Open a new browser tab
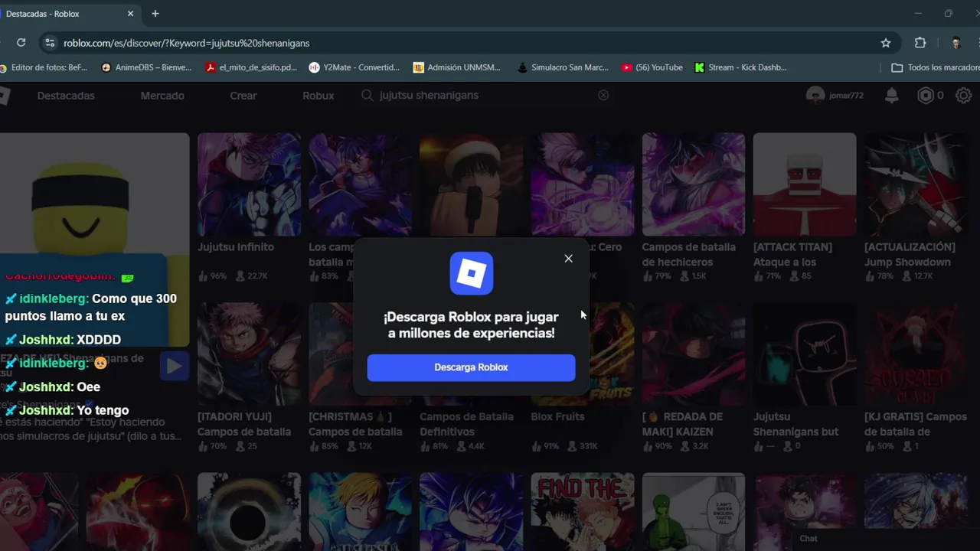Viewport: 980px width, 551px height. tap(155, 14)
